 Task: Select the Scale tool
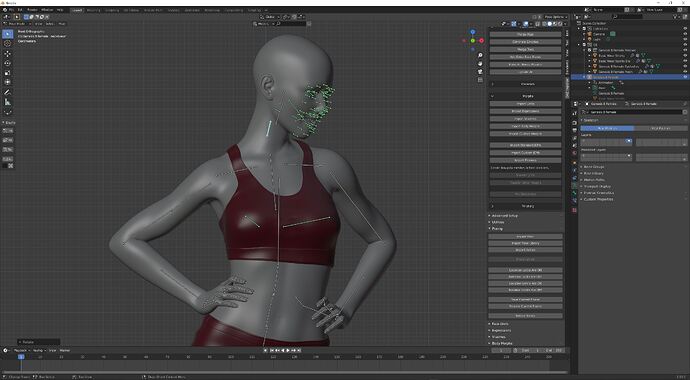click(x=7, y=73)
